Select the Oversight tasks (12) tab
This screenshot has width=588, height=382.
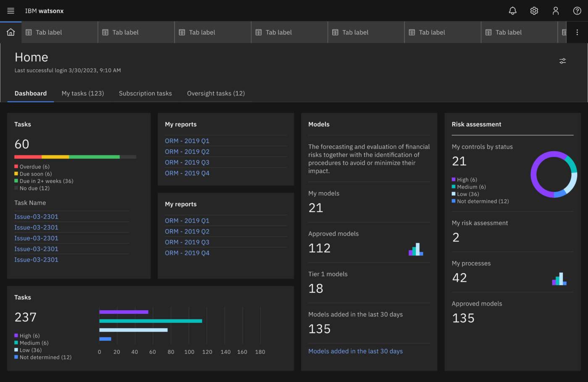click(216, 93)
